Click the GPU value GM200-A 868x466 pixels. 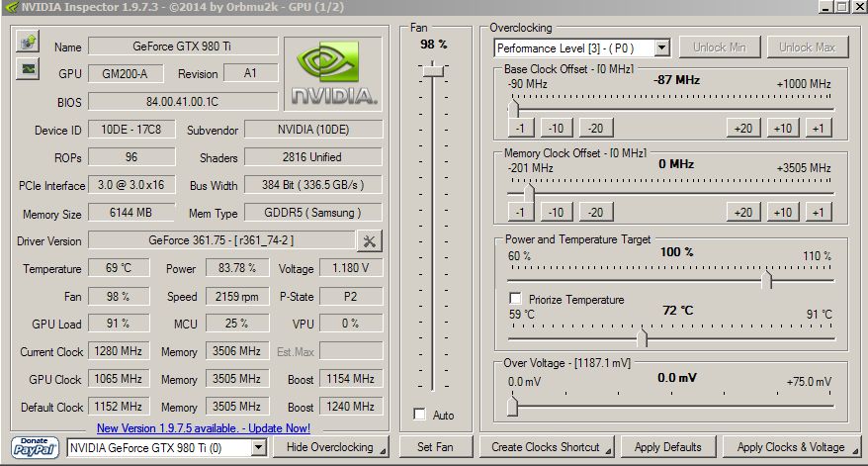(126, 73)
